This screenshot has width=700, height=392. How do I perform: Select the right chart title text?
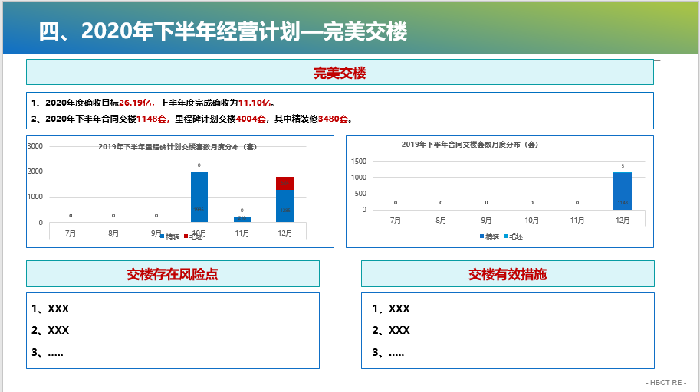469,145
